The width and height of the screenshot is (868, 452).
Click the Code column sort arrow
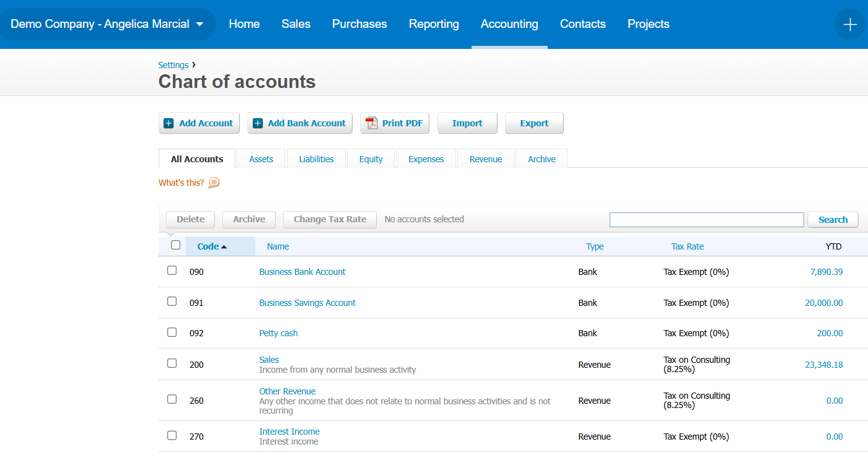point(224,247)
